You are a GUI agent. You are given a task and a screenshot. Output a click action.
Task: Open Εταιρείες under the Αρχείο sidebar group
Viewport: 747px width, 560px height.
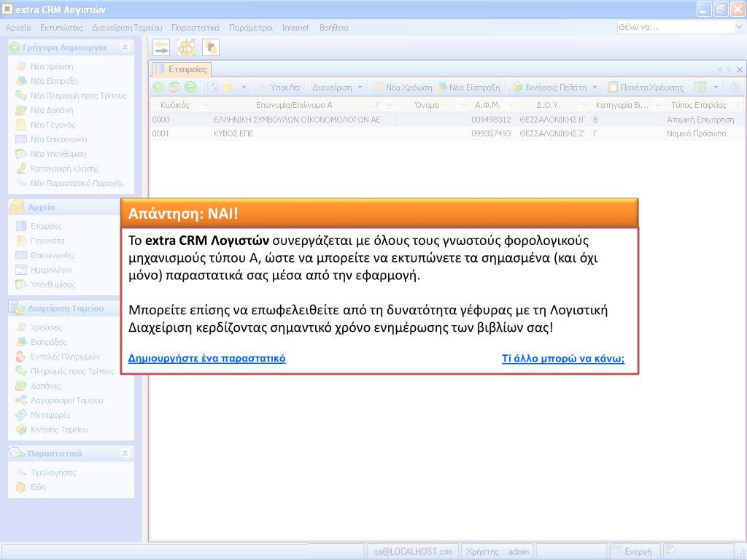(39, 226)
